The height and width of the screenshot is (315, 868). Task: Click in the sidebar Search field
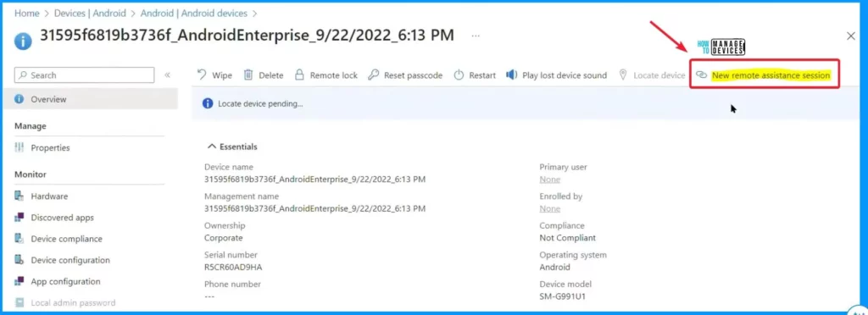pyautogui.click(x=84, y=75)
